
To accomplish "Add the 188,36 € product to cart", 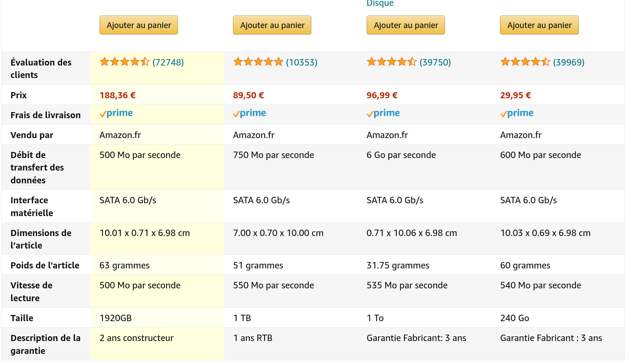I will tap(139, 25).
